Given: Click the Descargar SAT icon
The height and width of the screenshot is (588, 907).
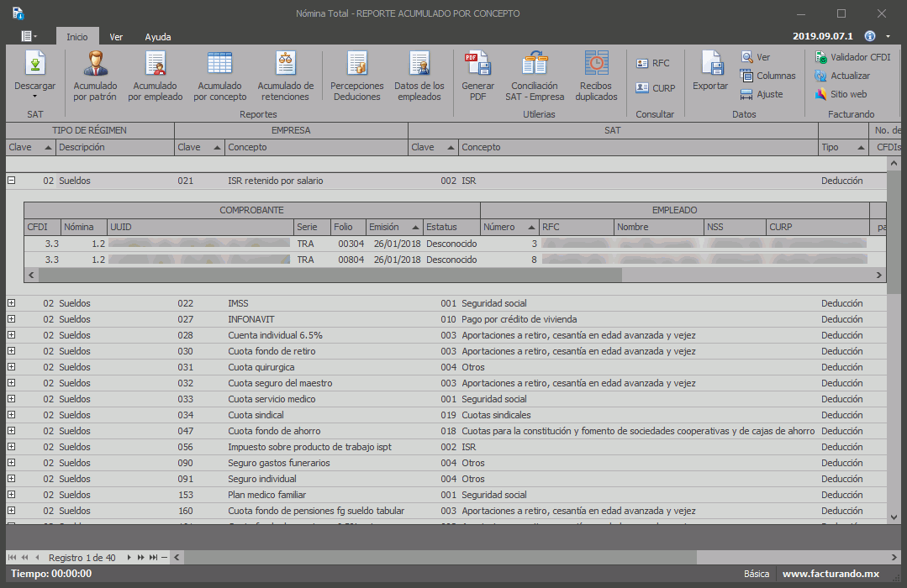Looking at the screenshot, I should (x=35, y=64).
